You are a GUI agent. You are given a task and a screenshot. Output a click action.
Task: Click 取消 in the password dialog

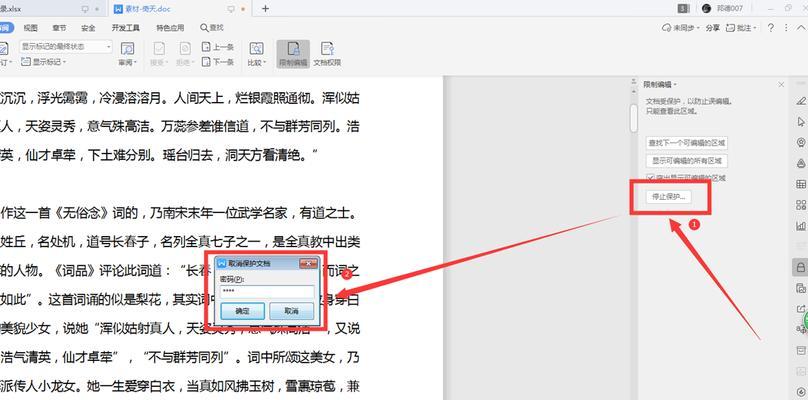pos(291,311)
